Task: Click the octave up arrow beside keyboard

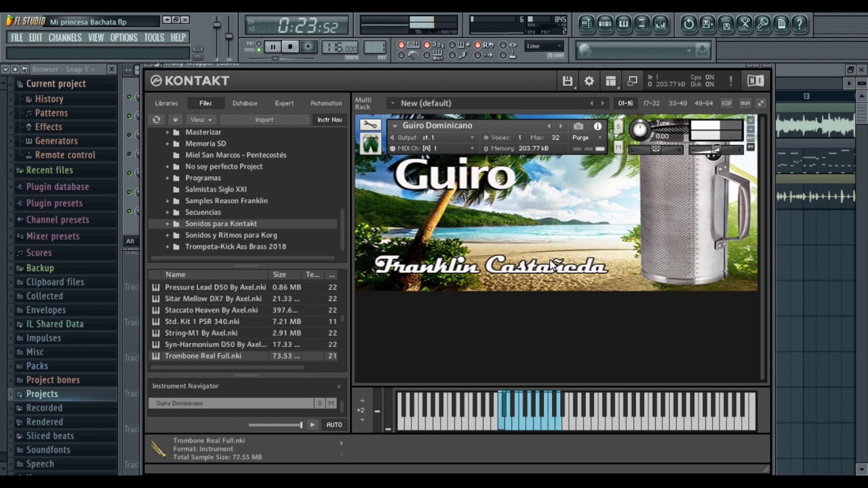Action: coord(362,401)
